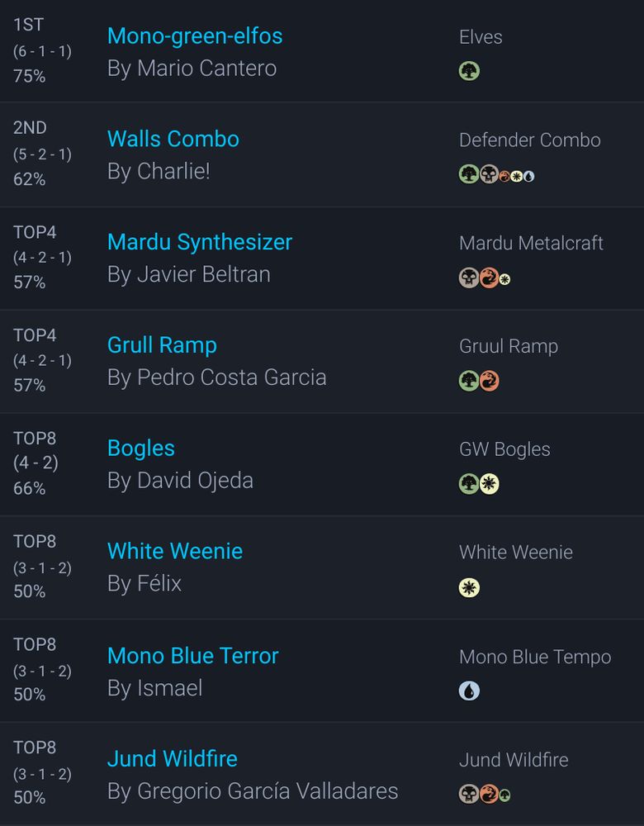Open the Mardu Synthesizer deck
Screen dimensions: 644x826
pos(200,242)
